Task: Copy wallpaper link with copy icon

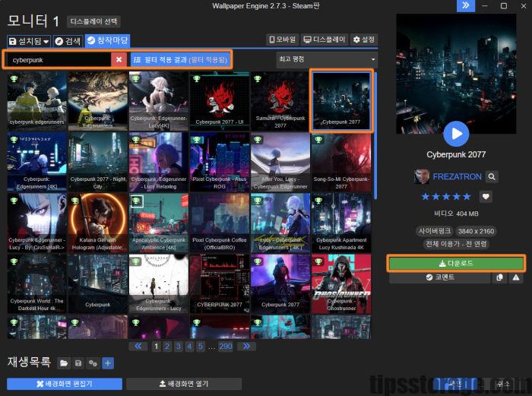Action: (499, 277)
